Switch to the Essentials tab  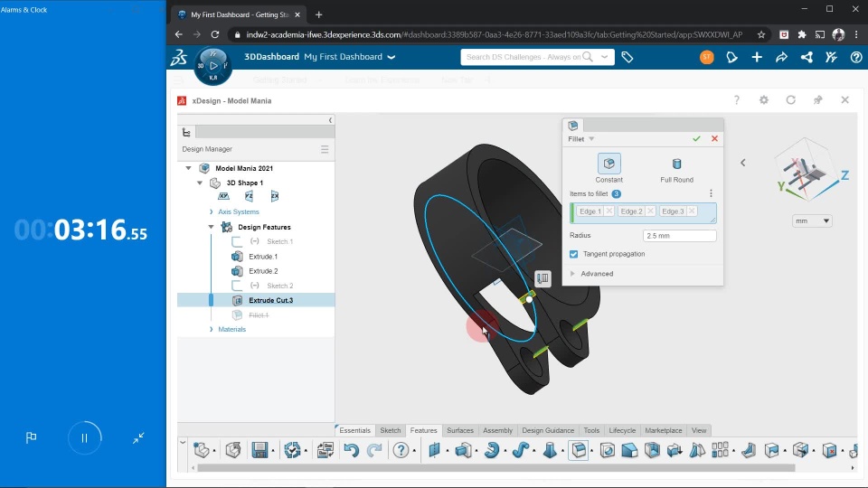[x=354, y=430]
